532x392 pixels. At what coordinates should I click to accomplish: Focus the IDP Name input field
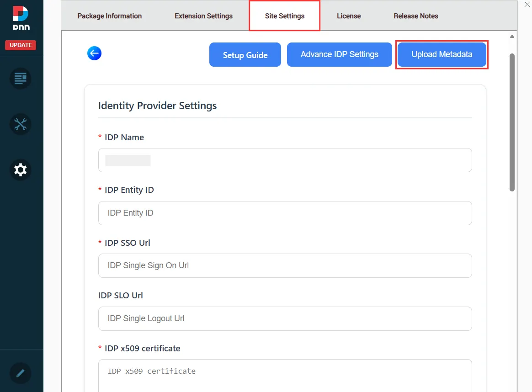click(285, 160)
